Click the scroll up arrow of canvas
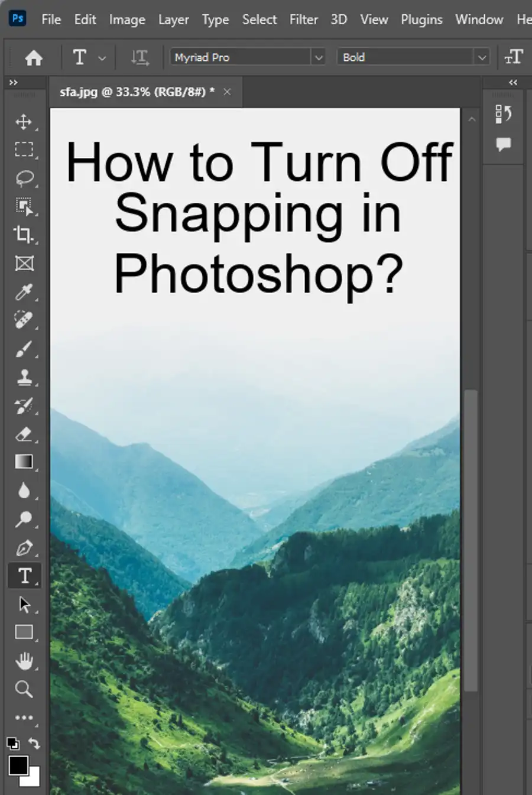Image resolution: width=532 pixels, height=795 pixels. click(472, 119)
